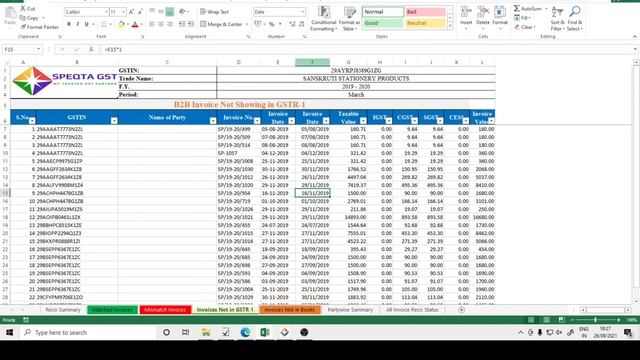
Task: Open the Calibri font name dropdown
Action: click(x=106, y=12)
